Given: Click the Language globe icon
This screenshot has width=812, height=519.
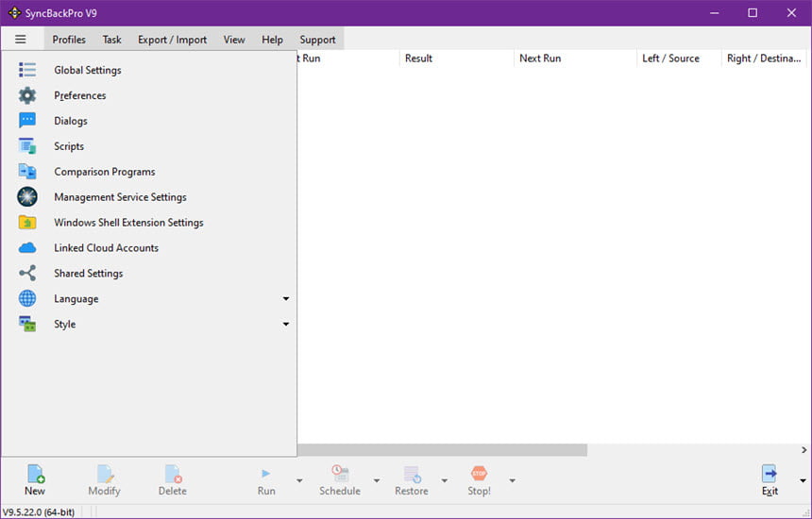Looking at the screenshot, I should click(27, 298).
